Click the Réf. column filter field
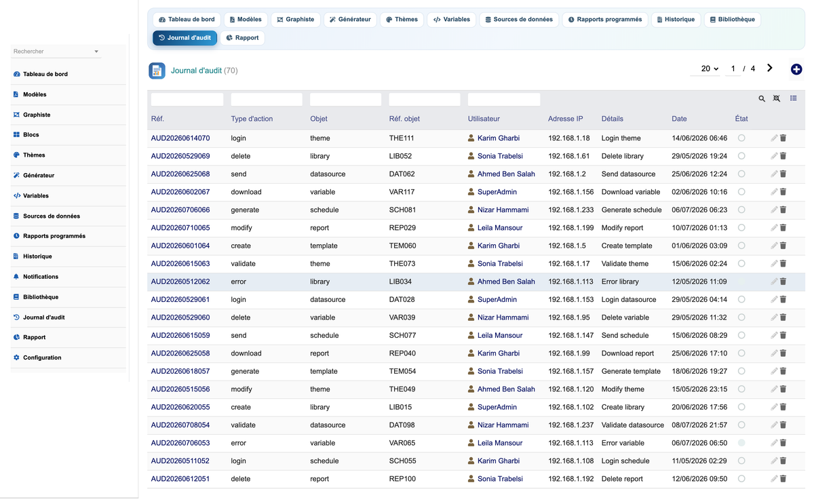Screen dimensions: 814x504 pos(187,100)
